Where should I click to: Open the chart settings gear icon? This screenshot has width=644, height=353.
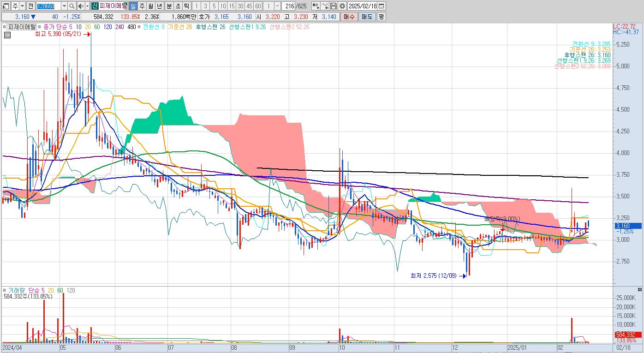342,6
